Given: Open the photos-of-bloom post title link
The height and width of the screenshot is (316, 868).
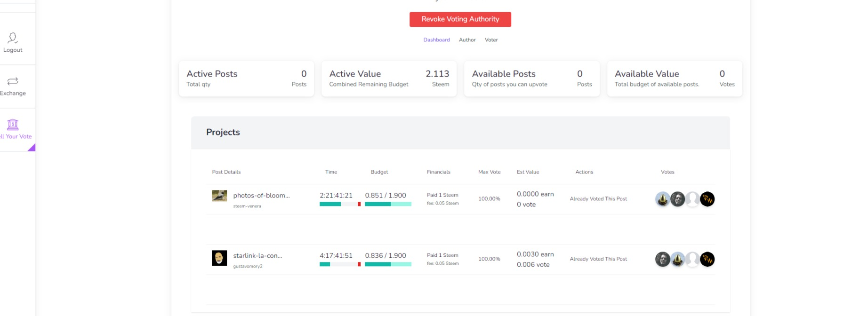Looking at the screenshot, I should click(x=261, y=196).
